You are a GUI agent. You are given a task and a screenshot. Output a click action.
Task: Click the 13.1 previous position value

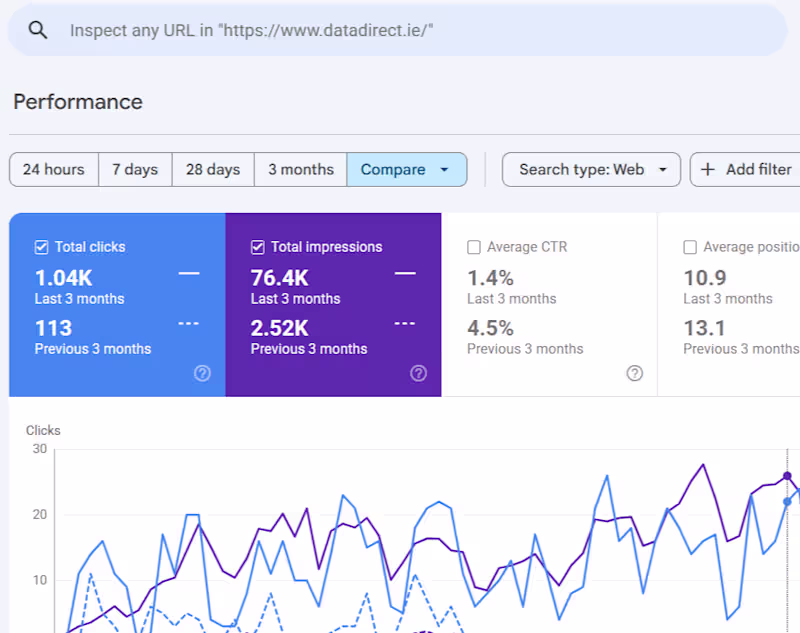click(704, 328)
